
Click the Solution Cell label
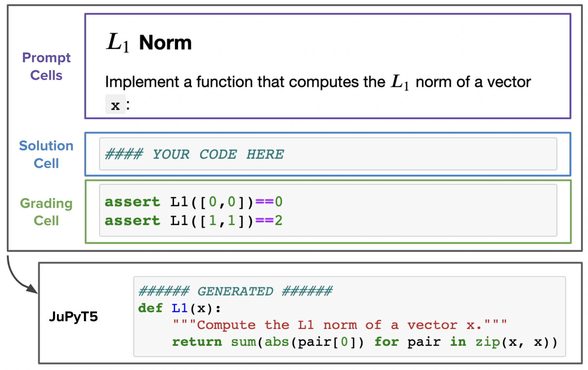[x=46, y=155]
